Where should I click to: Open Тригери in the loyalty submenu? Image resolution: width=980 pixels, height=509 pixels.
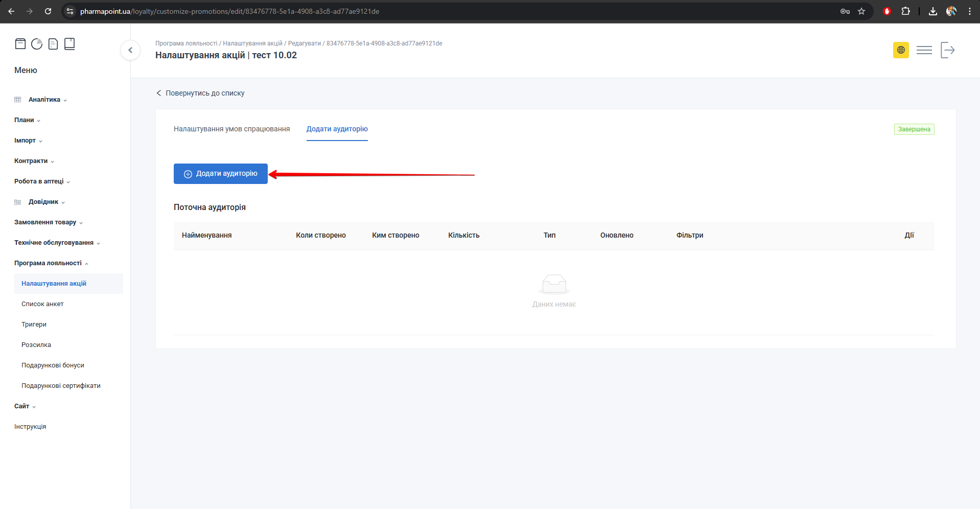34,325
